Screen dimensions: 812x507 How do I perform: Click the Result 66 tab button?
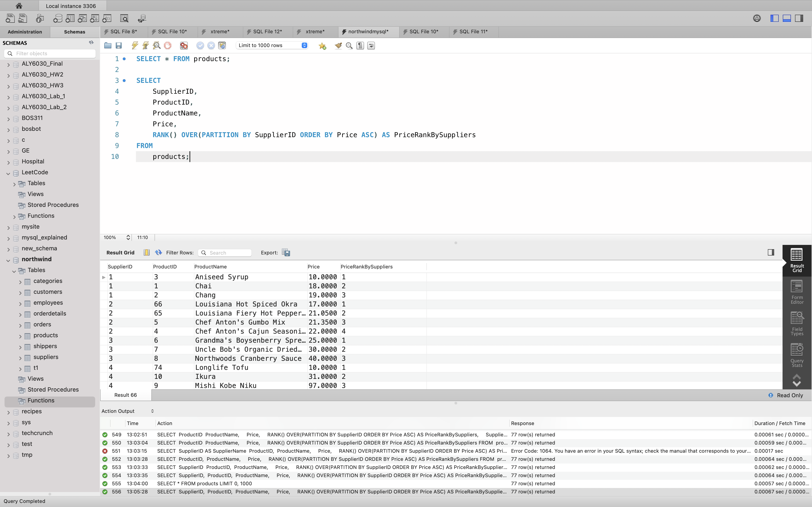coord(126,395)
